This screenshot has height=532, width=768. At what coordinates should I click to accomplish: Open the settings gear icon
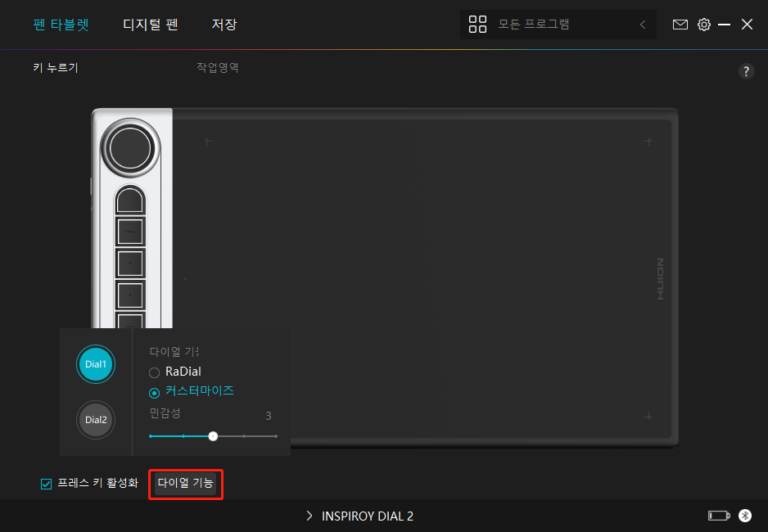tap(703, 25)
